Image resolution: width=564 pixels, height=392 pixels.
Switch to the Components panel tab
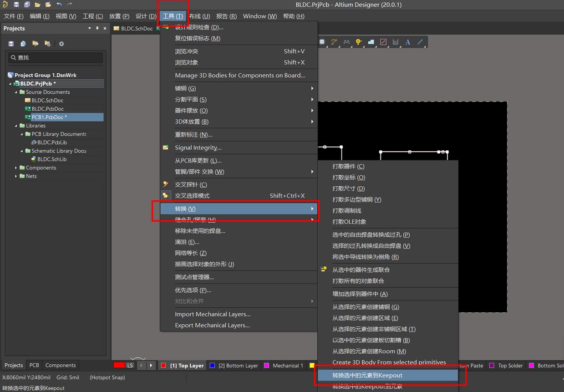61,365
